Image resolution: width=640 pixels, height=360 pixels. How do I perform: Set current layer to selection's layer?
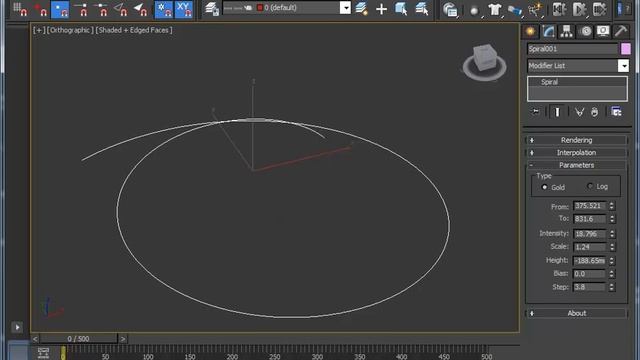[x=421, y=9]
